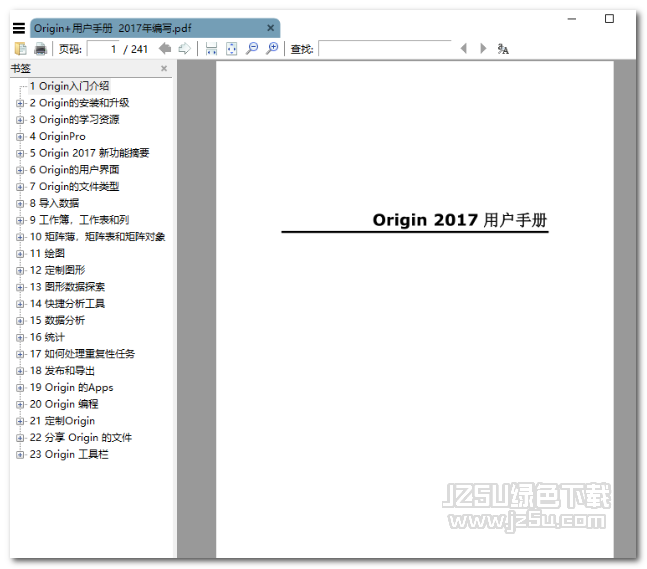The image size is (647, 569).
Task: Open bookmark 15 数据分析
Action: pos(57,320)
